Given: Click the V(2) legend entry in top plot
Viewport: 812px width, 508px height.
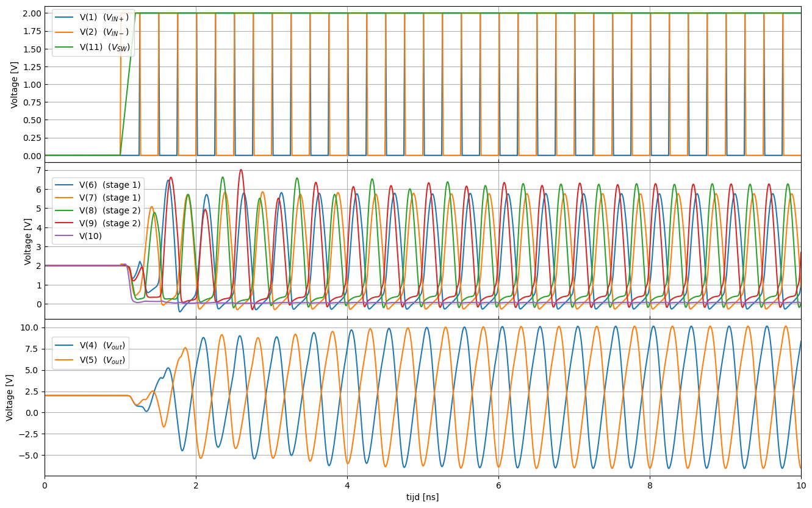Looking at the screenshot, I should tap(104, 32).
